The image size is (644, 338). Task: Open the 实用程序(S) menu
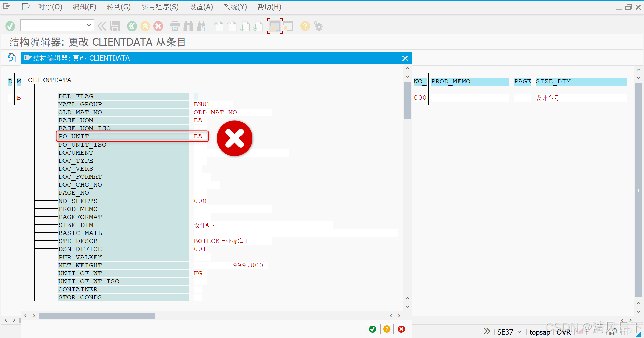tap(160, 7)
